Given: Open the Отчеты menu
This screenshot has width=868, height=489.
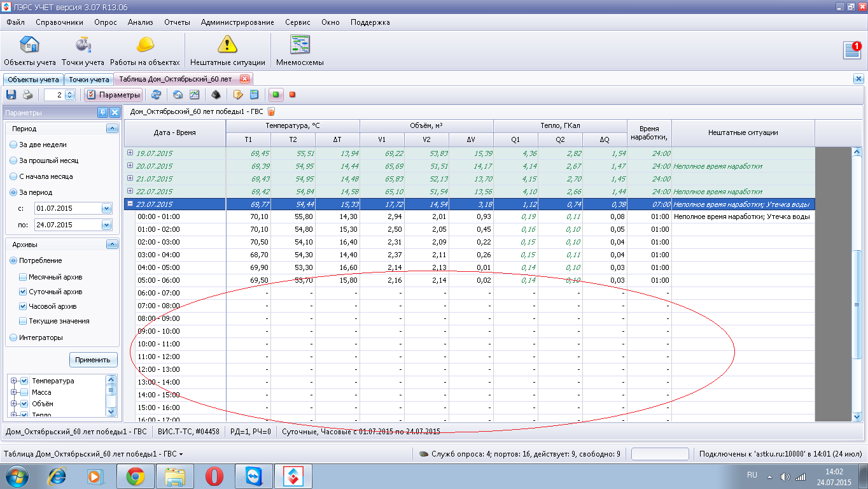Looking at the screenshot, I should coord(178,22).
